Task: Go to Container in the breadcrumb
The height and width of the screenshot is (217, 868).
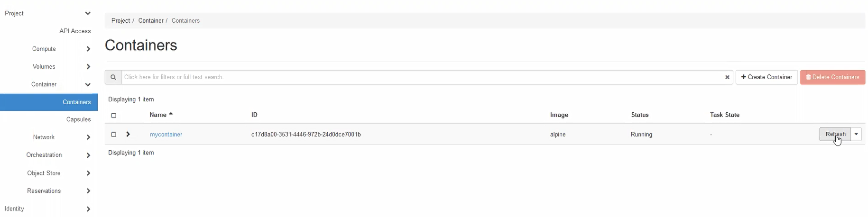Action: click(151, 21)
